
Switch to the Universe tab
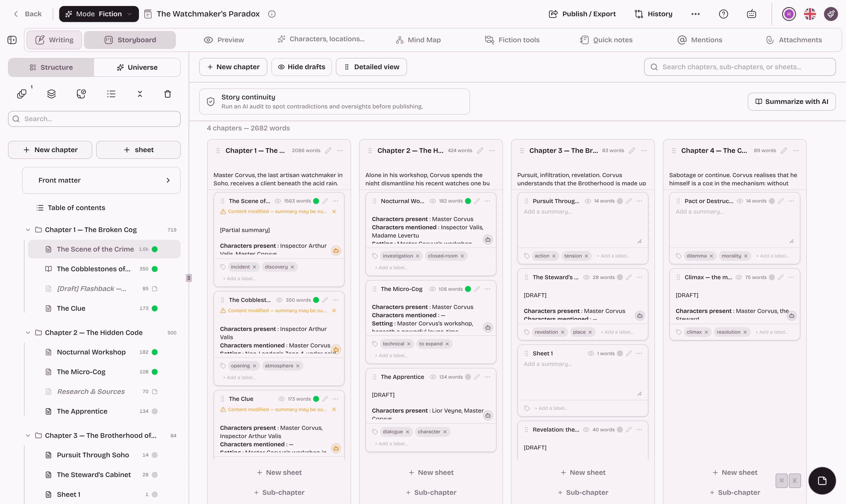pos(137,67)
